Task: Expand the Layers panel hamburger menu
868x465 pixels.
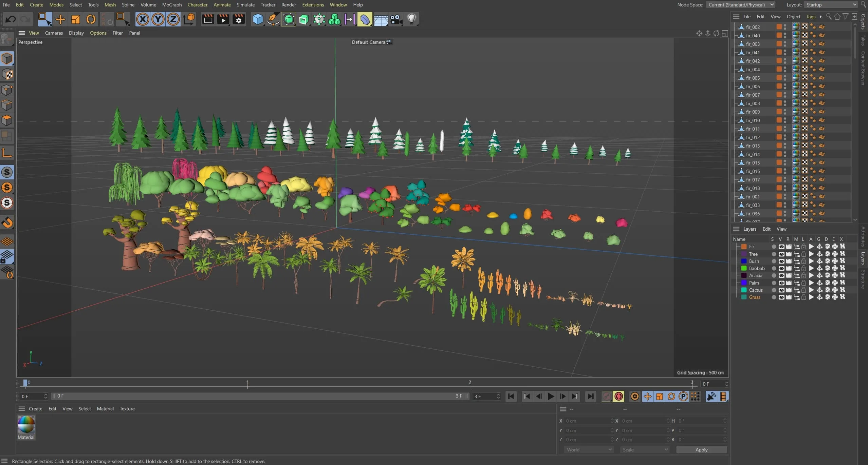Action: [736, 229]
